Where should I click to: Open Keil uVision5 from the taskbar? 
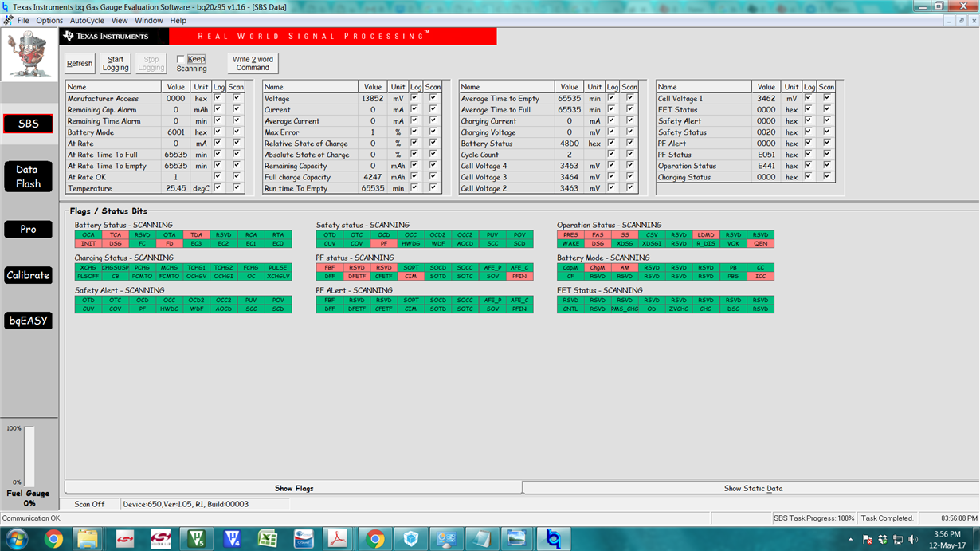196,540
